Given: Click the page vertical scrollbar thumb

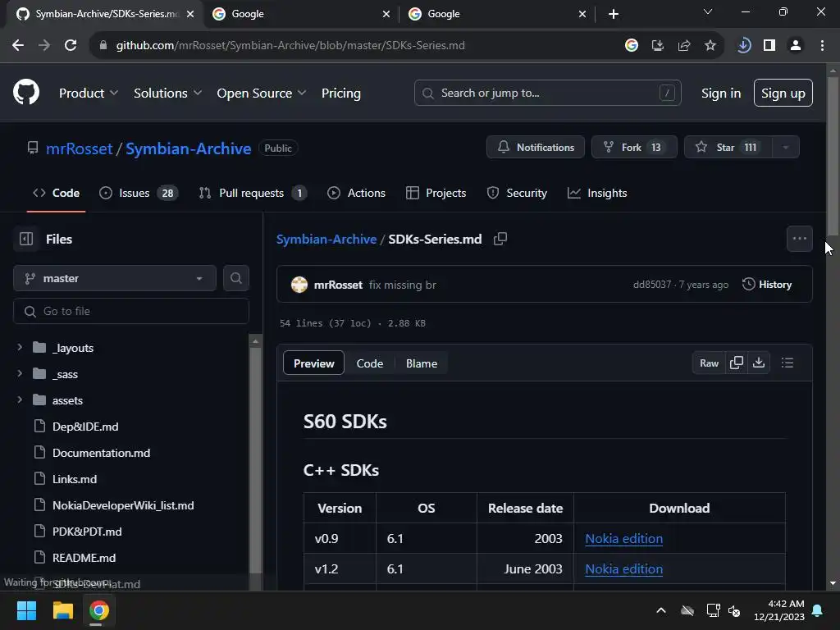Looking at the screenshot, I should coord(833,155).
